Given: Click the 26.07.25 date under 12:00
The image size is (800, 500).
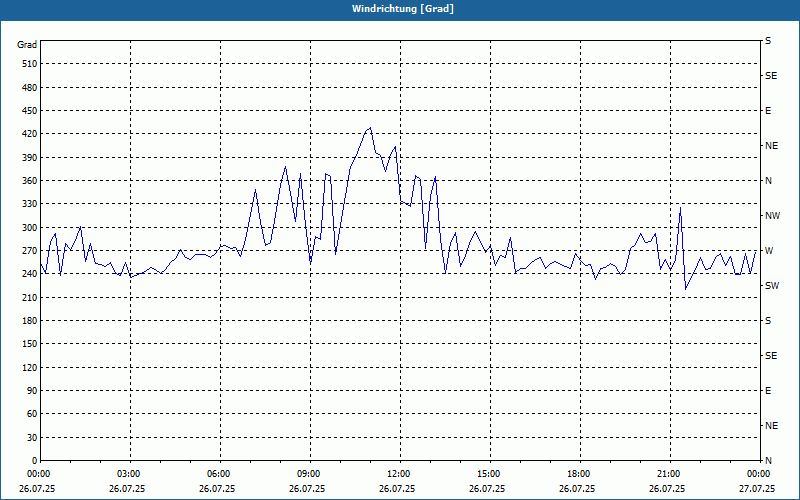Looking at the screenshot, I should coord(396,489).
